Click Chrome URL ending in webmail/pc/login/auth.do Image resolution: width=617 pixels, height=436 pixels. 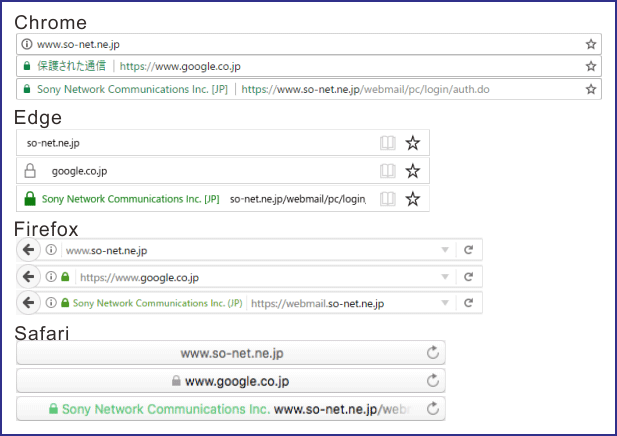click(x=366, y=89)
